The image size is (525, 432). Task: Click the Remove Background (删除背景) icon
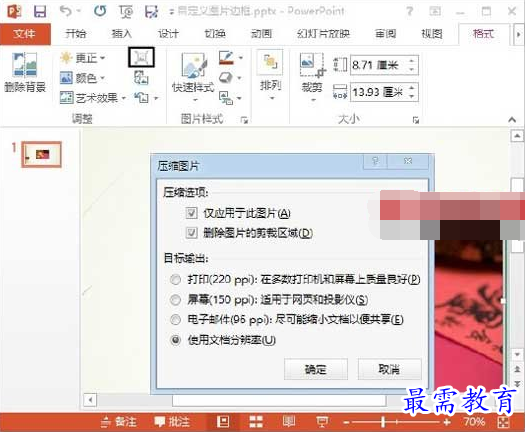[24, 65]
